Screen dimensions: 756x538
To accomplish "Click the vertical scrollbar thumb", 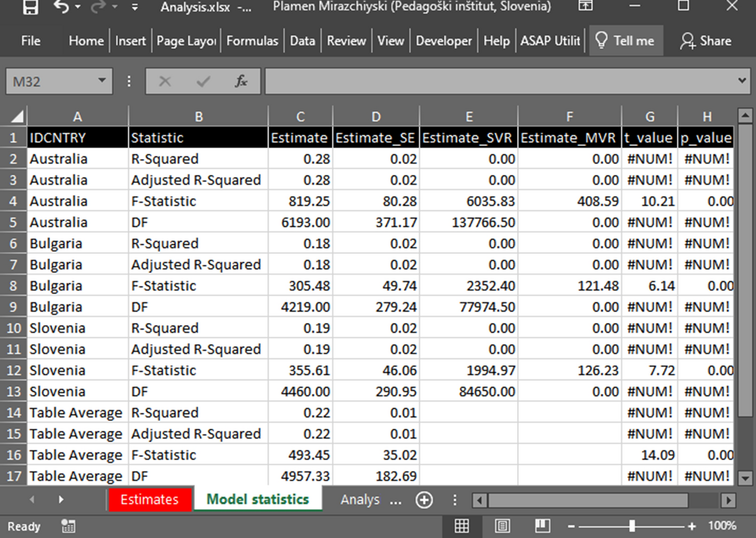I will click(x=745, y=270).
